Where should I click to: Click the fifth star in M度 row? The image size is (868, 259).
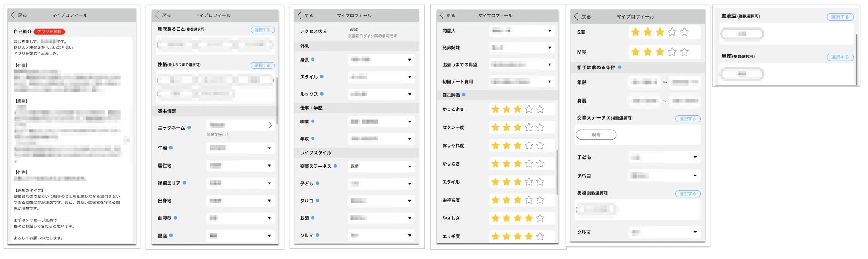[685, 52]
